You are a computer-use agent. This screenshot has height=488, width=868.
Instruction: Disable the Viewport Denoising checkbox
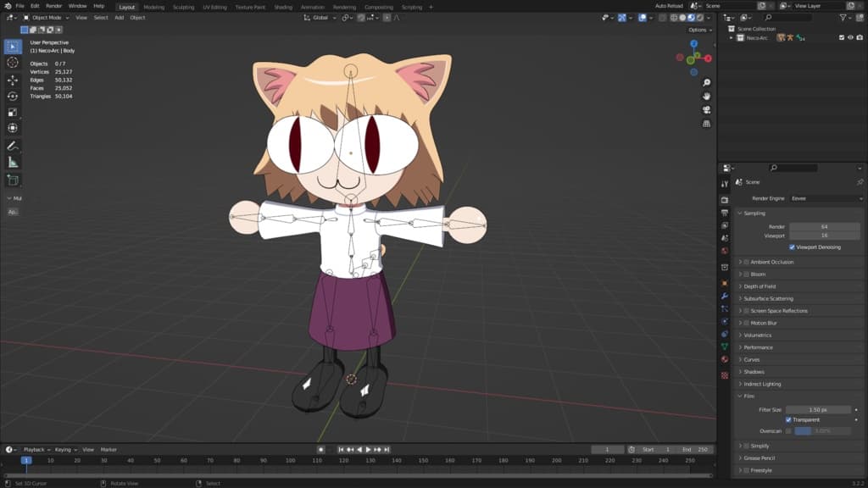pos(792,247)
